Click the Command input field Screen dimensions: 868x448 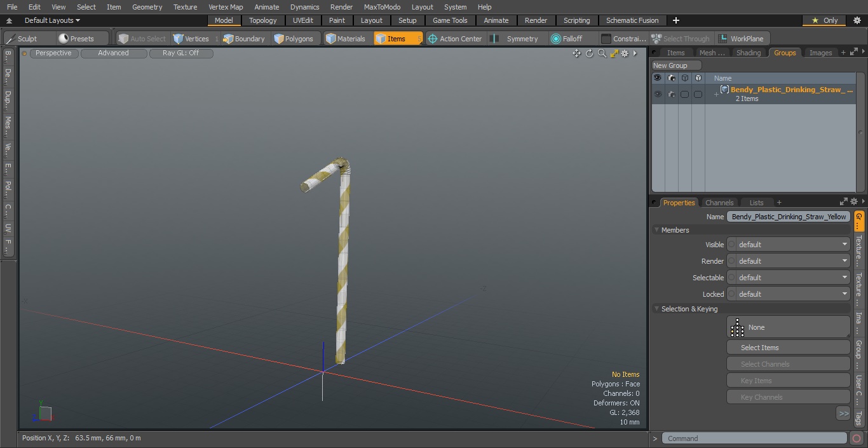754,438
